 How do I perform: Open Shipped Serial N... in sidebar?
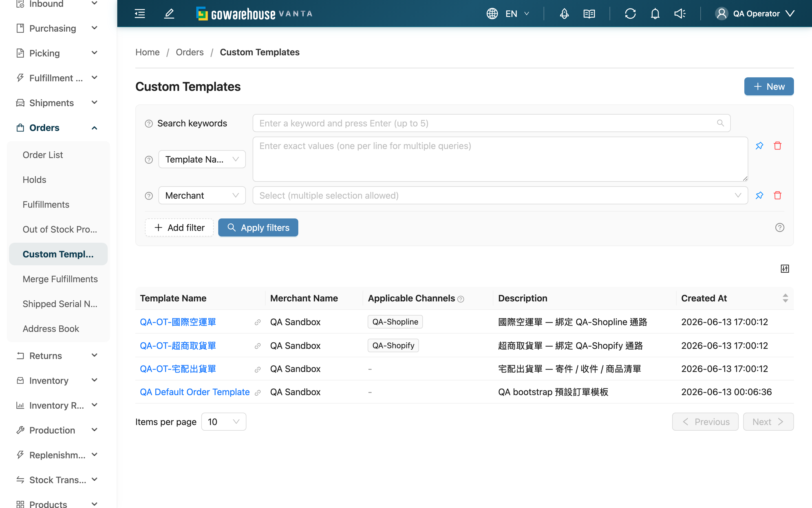click(58, 304)
